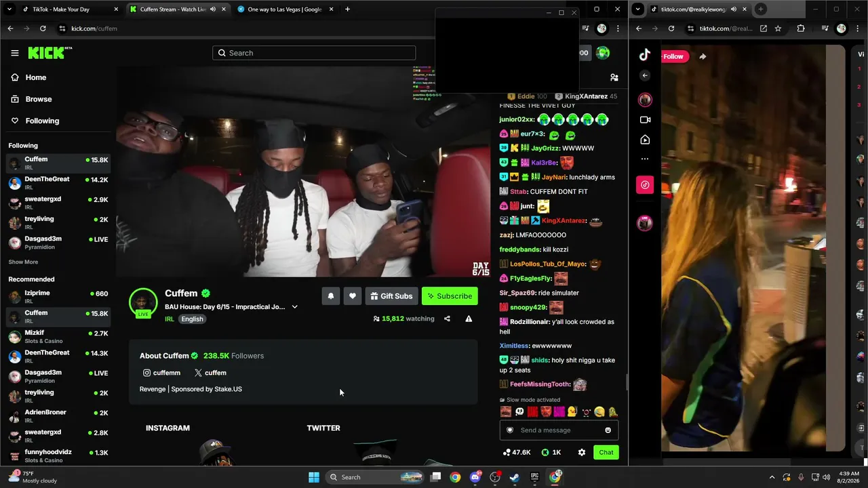Viewport: 868px width, 488px height.
Task: Mute the Cuffem Stream tab audio
Action: coord(212,9)
